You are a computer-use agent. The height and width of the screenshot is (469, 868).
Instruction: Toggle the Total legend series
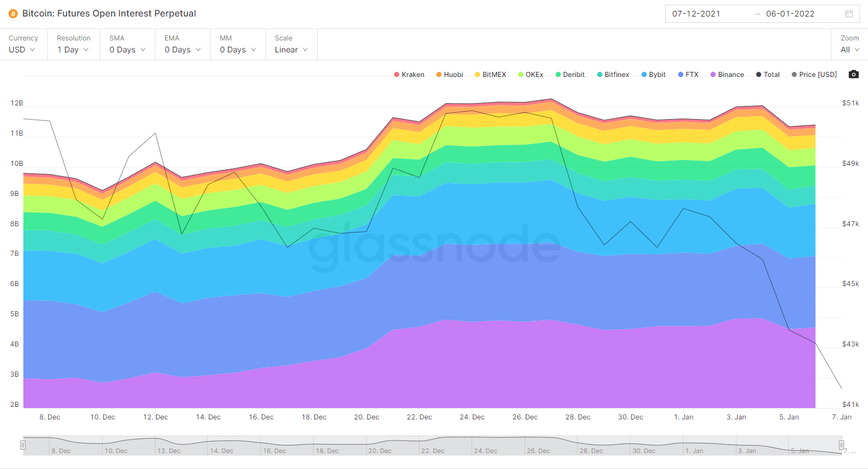pos(767,75)
